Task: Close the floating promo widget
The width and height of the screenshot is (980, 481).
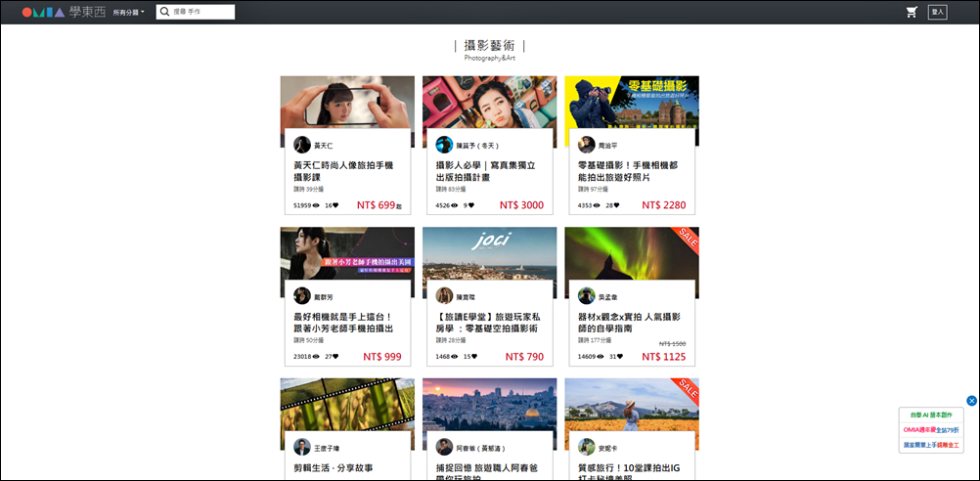Action: tap(971, 401)
